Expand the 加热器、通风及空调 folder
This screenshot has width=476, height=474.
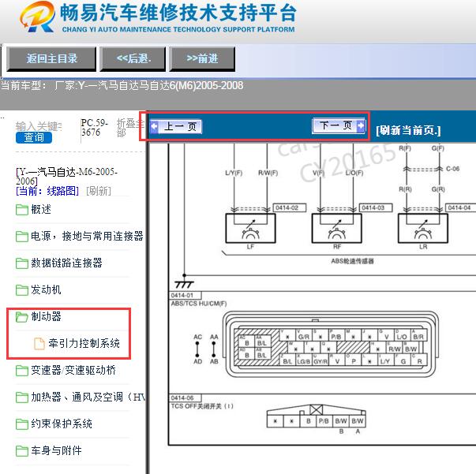[88, 397]
